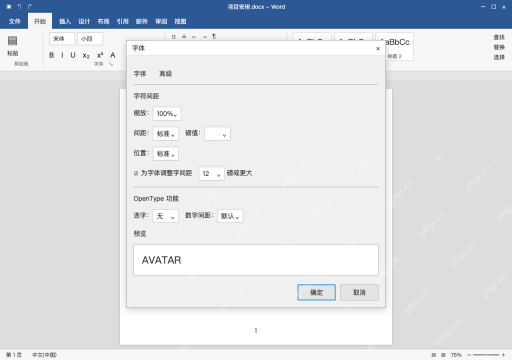Click the read view icon in status bar
The image size is (512, 360).
[x=434, y=355]
